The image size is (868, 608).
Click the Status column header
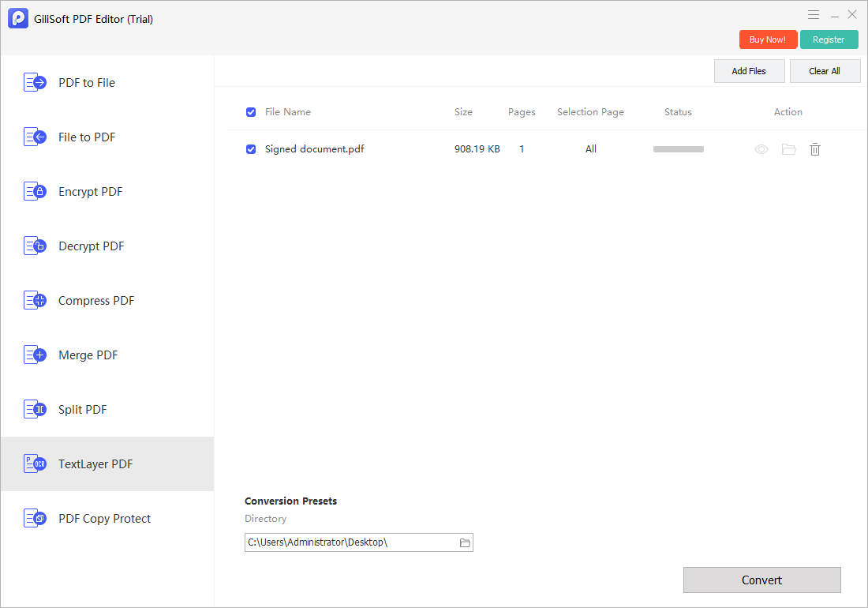(678, 112)
